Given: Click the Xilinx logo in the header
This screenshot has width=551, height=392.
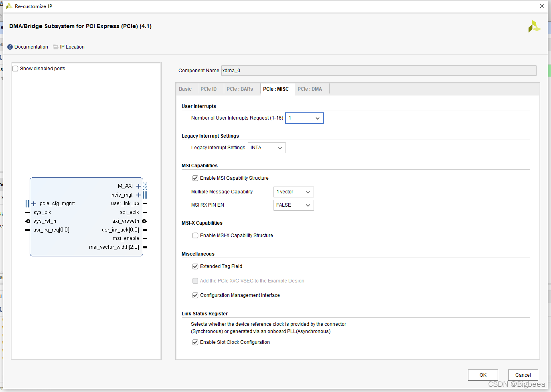Looking at the screenshot, I should 534,26.
